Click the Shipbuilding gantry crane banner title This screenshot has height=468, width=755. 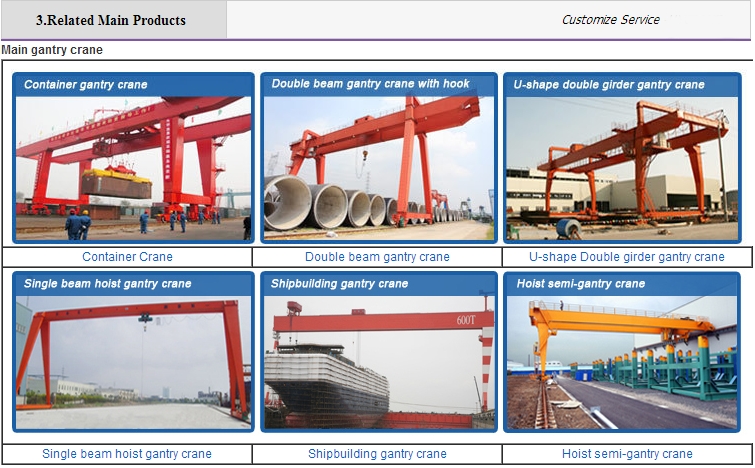pos(339,284)
